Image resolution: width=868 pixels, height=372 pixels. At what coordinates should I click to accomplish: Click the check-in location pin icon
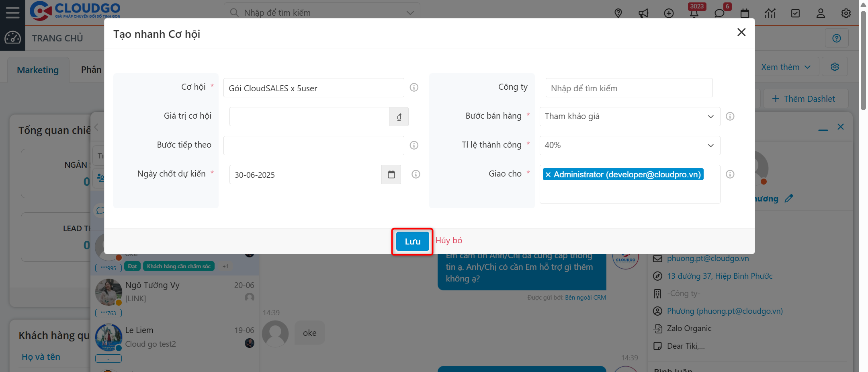pos(618,13)
